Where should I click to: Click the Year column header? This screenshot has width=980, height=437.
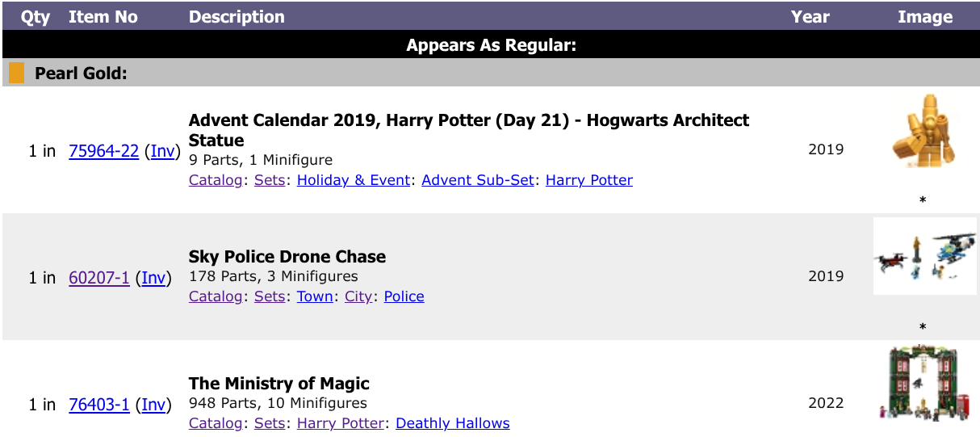coord(810,17)
